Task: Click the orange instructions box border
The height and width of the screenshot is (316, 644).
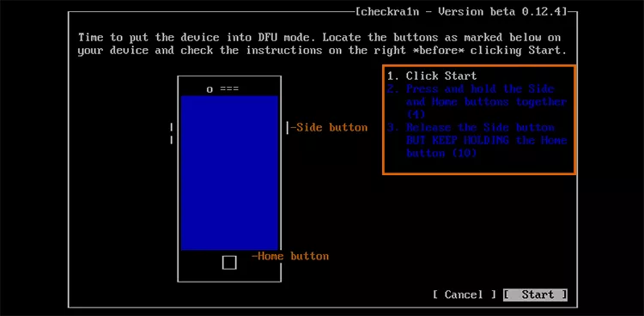Action: (479, 66)
